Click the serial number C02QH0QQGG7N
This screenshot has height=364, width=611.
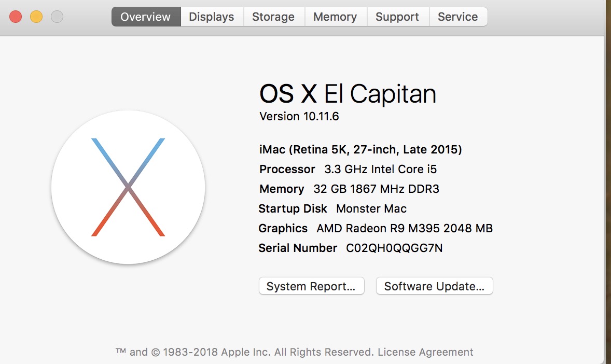(x=394, y=248)
